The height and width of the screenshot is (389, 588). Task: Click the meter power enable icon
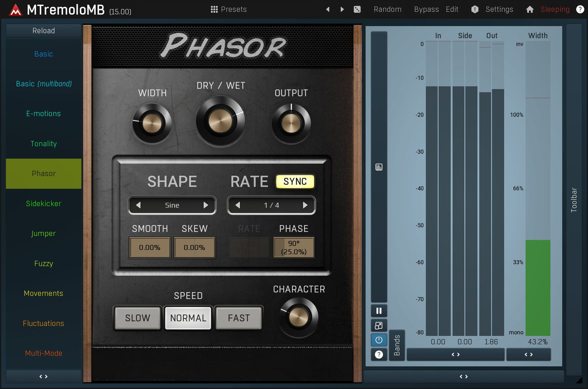[379, 340]
